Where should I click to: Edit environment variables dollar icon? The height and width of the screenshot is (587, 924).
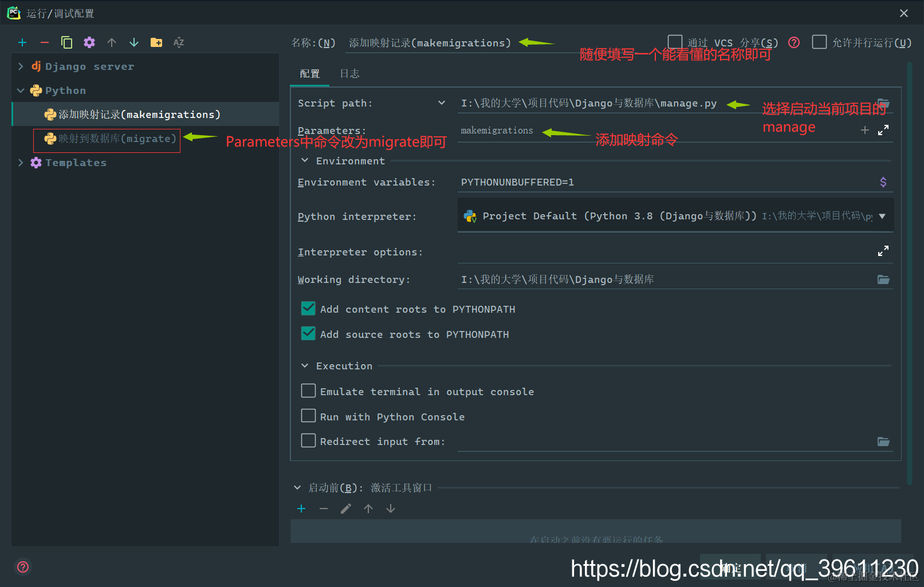pyautogui.click(x=883, y=182)
